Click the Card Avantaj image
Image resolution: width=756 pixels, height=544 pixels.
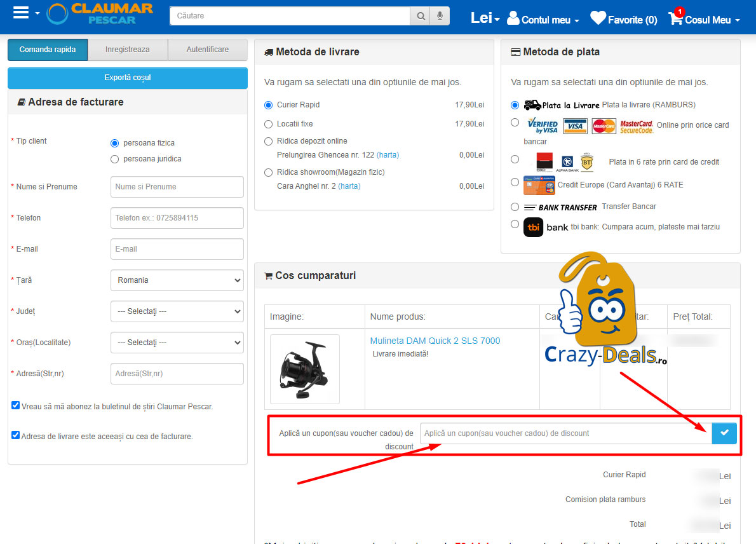click(x=539, y=186)
